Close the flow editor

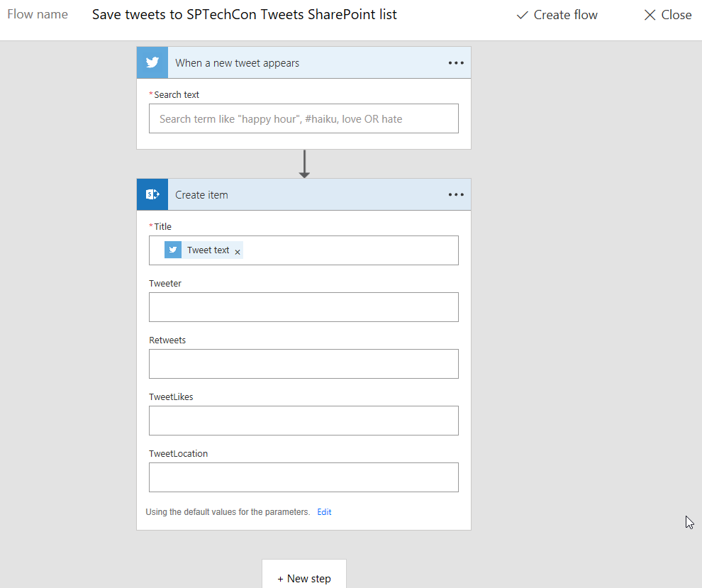(667, 15)
